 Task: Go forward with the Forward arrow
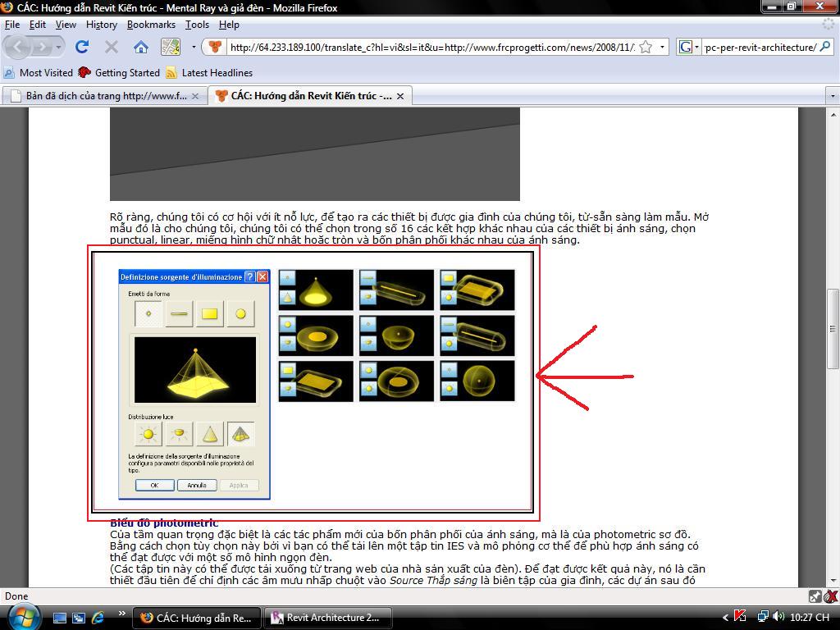pos(43,47)
